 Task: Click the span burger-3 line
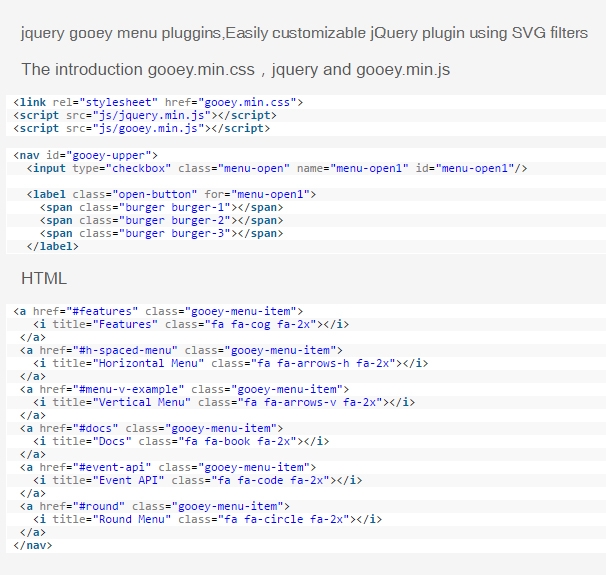pos(161,233)
